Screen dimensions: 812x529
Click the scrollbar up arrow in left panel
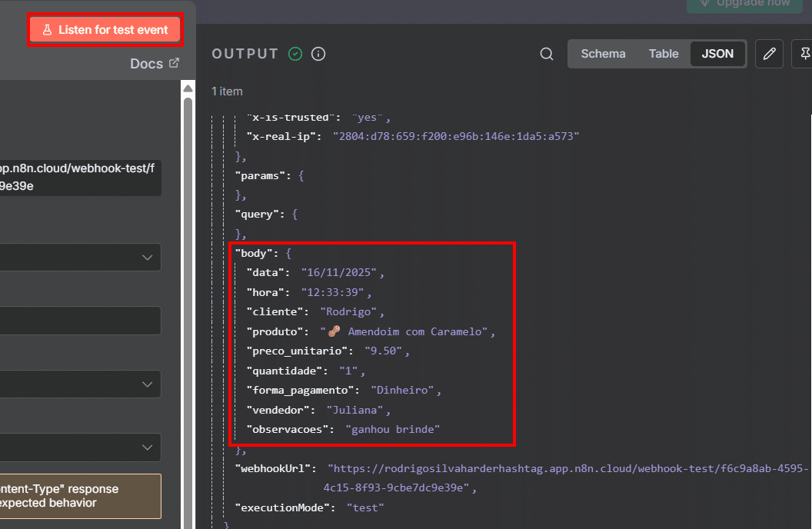tap(188, 88)
